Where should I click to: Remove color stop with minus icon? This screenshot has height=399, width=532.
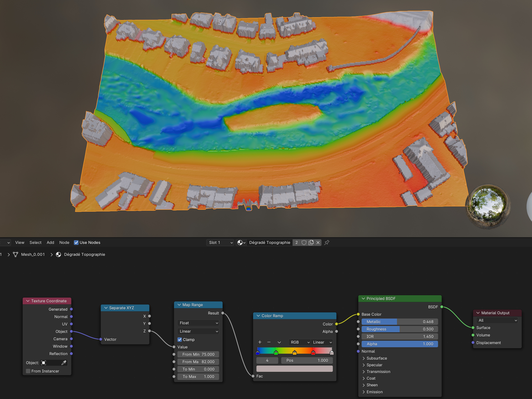269,342
